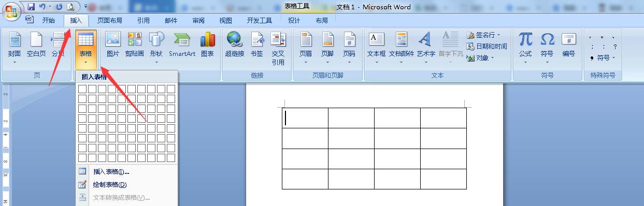Screen dimensions: 644x206
Task: Click the Redo icon in quick access toolbar
Action: tap(59, 7)
